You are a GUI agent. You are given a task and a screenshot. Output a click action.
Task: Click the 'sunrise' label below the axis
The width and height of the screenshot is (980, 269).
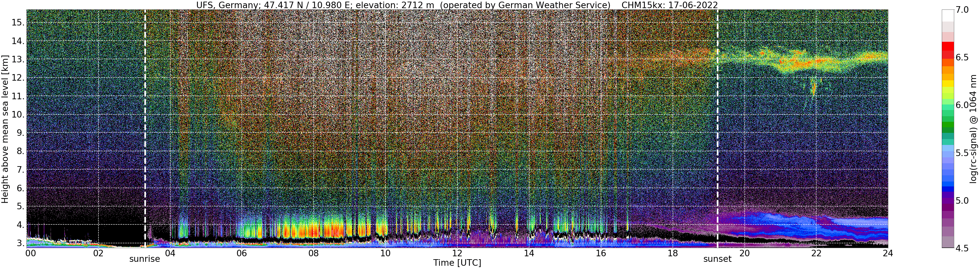tap(145, 259)
